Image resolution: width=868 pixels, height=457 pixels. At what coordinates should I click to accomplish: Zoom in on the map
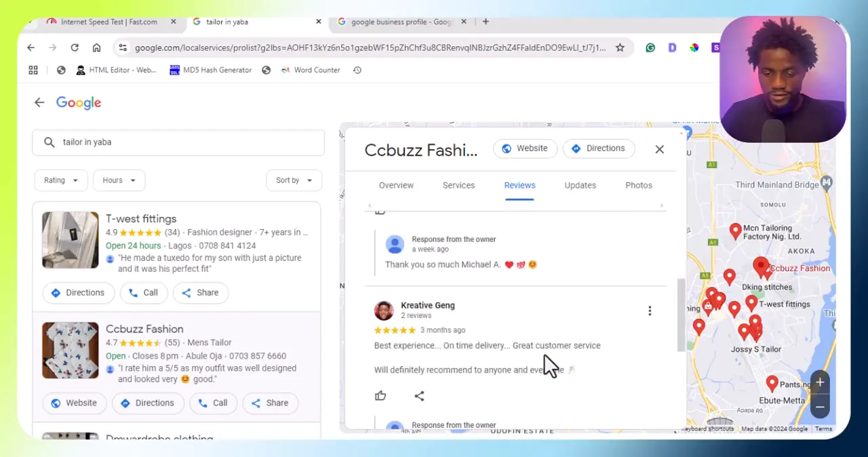pos(820,382)
